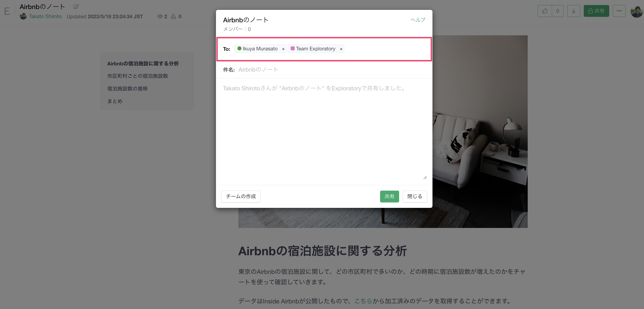This screenshot has height=309, width=644.
Task: Click the like count showing 0
Action: coord(557,11)
